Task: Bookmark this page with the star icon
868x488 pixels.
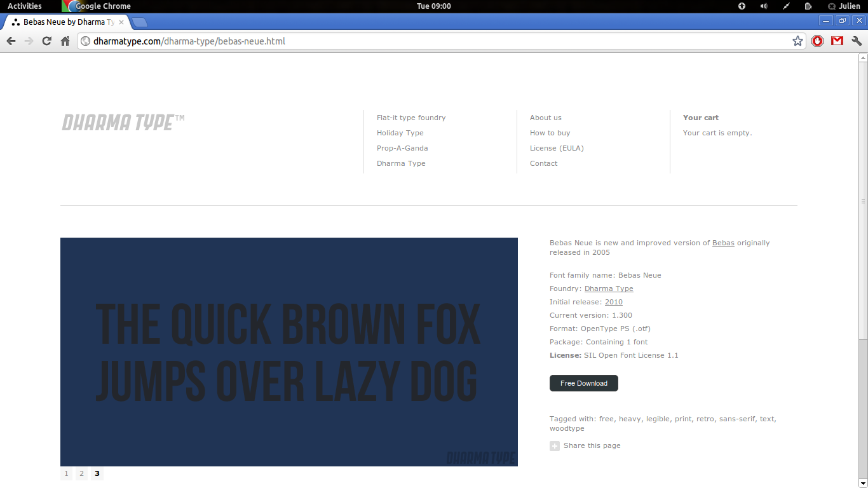Action: pos(797,41)
